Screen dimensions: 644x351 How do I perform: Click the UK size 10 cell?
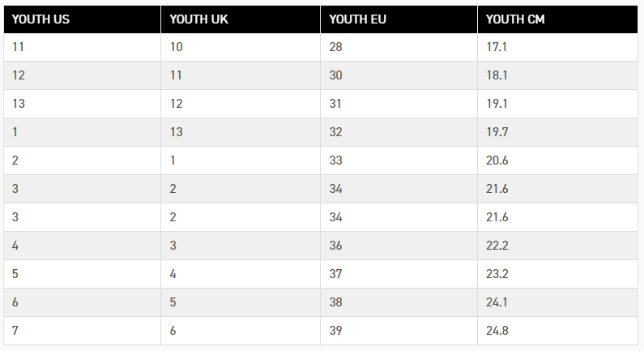[x=241, y=47]
